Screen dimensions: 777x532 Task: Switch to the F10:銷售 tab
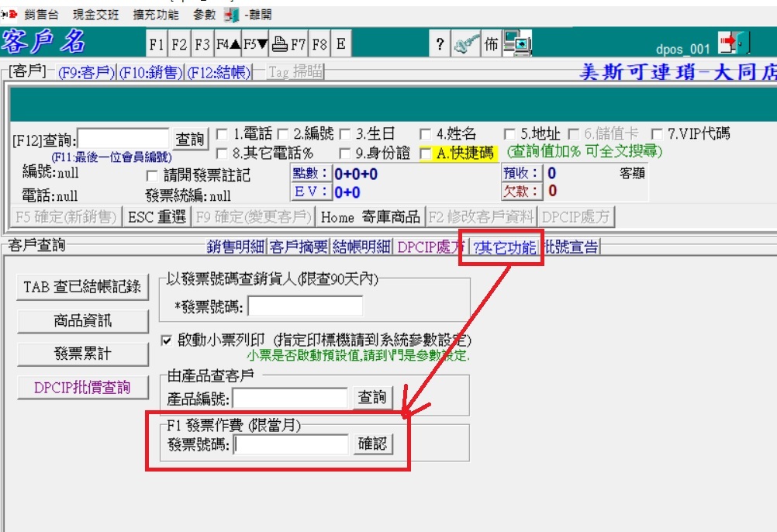[x=150, y=73]
